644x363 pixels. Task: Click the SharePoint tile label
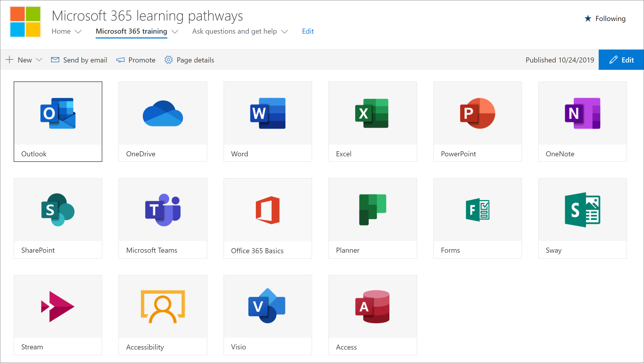click(x=38, y=250)
